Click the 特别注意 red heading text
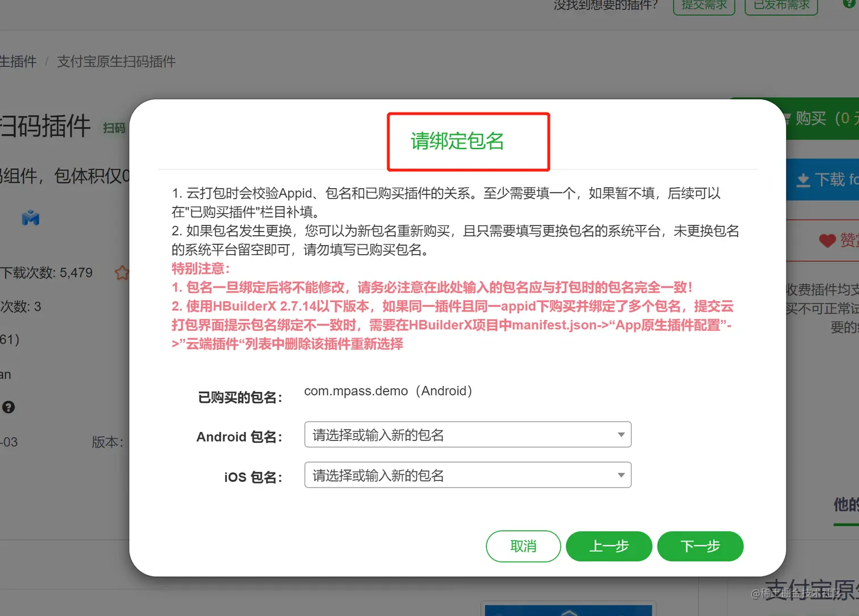Viewport: 859px width, 616px height. [x=201, y=268]
